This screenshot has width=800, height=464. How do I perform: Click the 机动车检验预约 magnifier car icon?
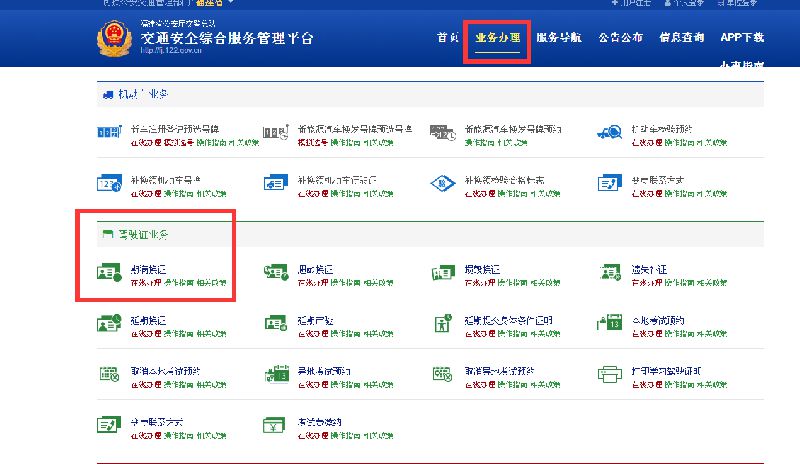click(610, 132)
